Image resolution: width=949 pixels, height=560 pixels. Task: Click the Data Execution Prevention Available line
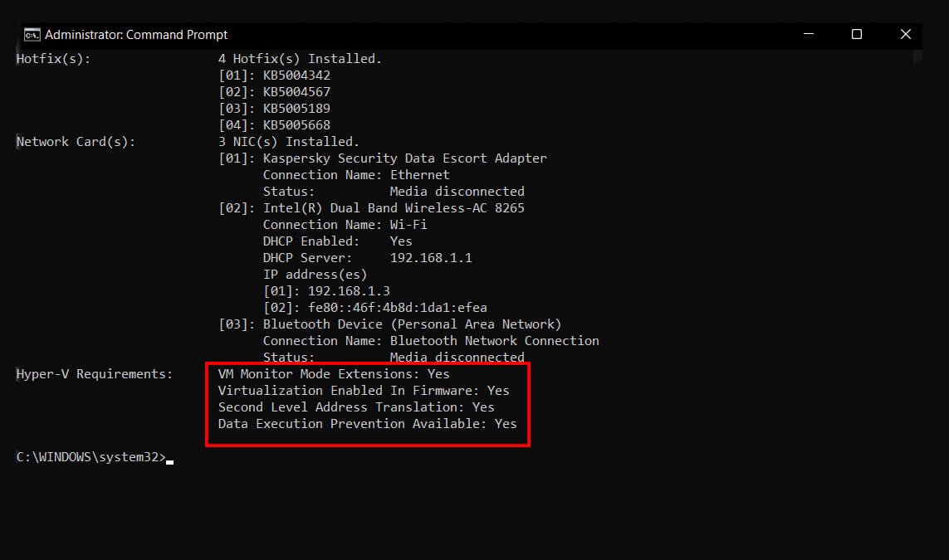(x=366, y=423)
